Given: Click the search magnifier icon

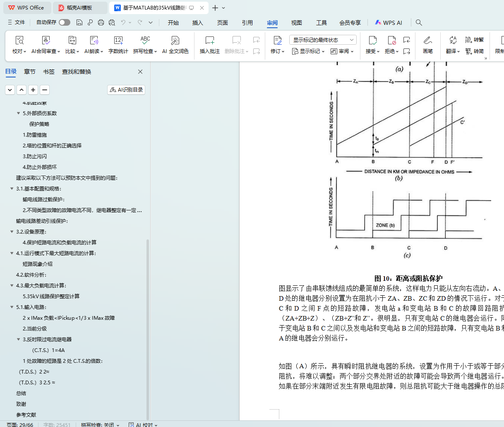Looking at the screenshot, I should pyautogui.click(x=419, y=22).
